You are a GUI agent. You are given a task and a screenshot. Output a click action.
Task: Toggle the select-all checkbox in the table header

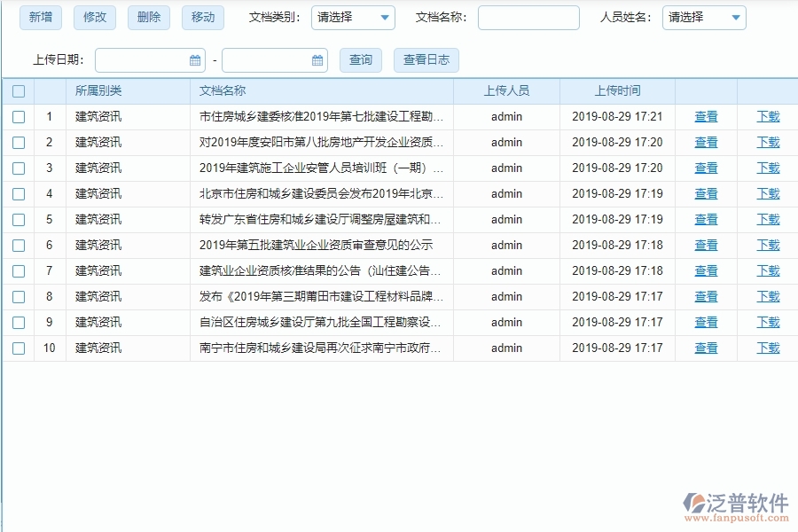click(18, 90)
